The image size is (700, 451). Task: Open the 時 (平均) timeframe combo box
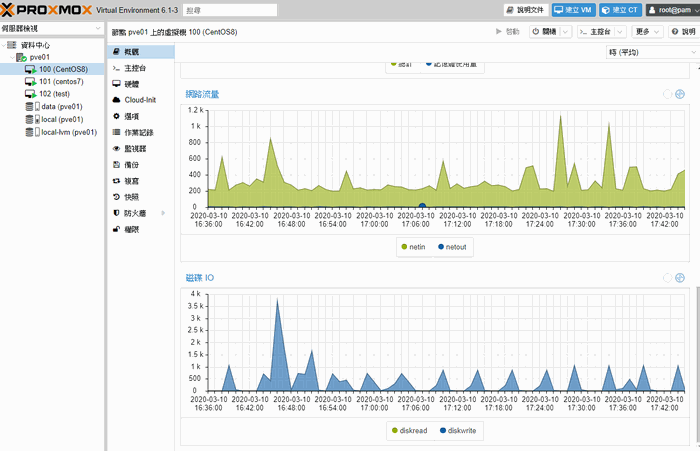pos(652,52)
